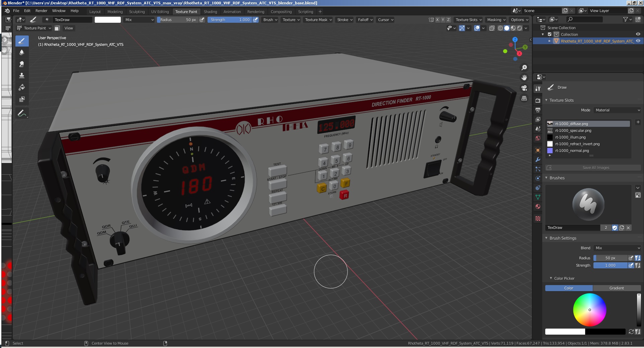Toggle the camera view icon
This screenshot has height=348, width=644.
(x=524, y=88)
